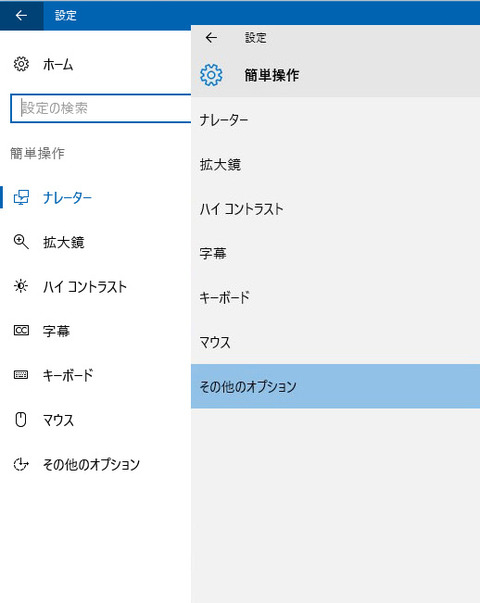Click the 字幕 CC icon in the left sidebar
The width and height of the screenshot is (480, 603).
click(21, 330)
